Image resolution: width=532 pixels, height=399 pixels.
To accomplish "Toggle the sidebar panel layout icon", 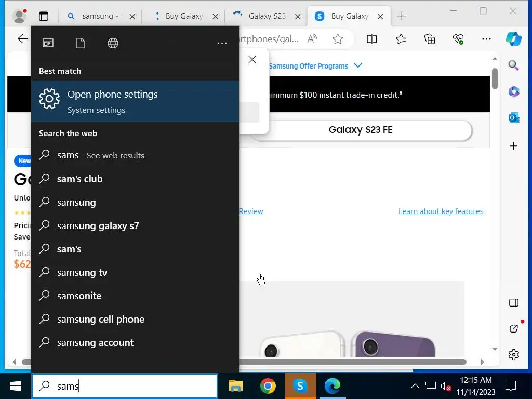I will tap(514, 303).
